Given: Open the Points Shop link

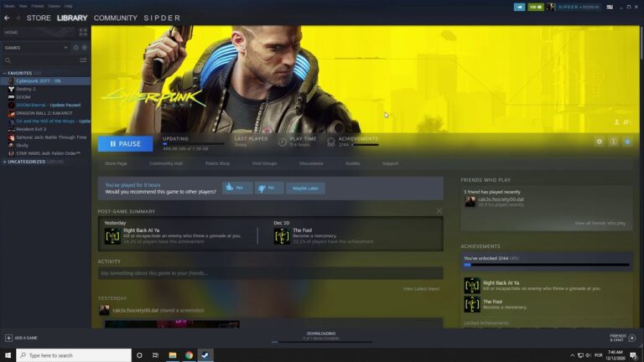Looking at the screenshot, I should [218, 163].
